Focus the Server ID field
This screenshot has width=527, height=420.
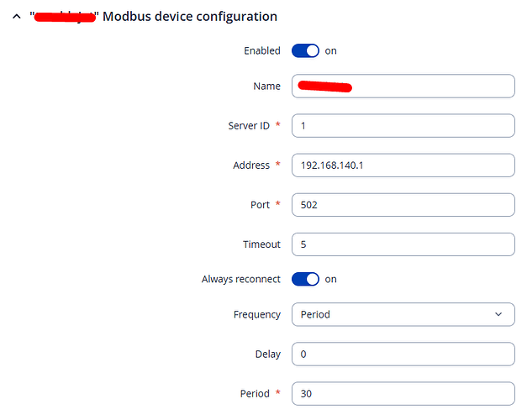[403, 126]
